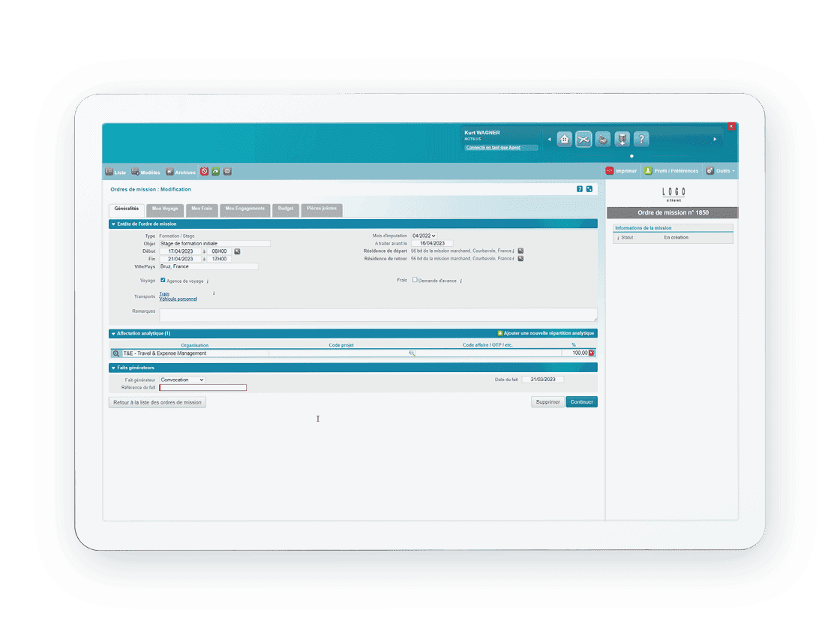Click the Véhicule personnel transport link

click(178, 299)
